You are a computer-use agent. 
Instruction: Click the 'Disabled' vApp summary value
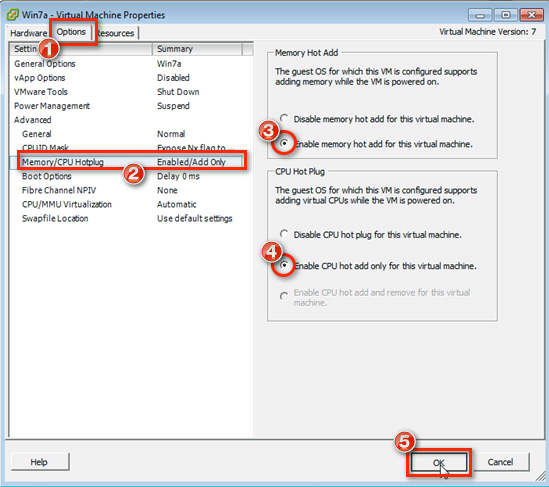coord(173,78)
